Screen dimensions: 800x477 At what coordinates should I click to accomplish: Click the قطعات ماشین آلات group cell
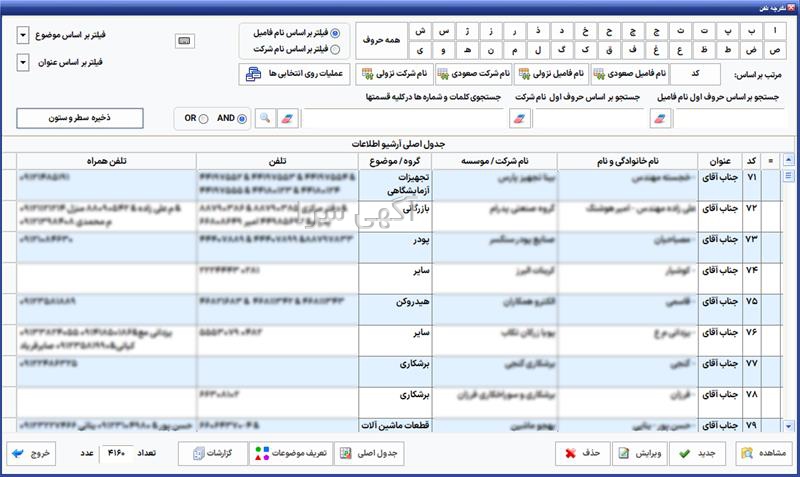click(395, 425)
